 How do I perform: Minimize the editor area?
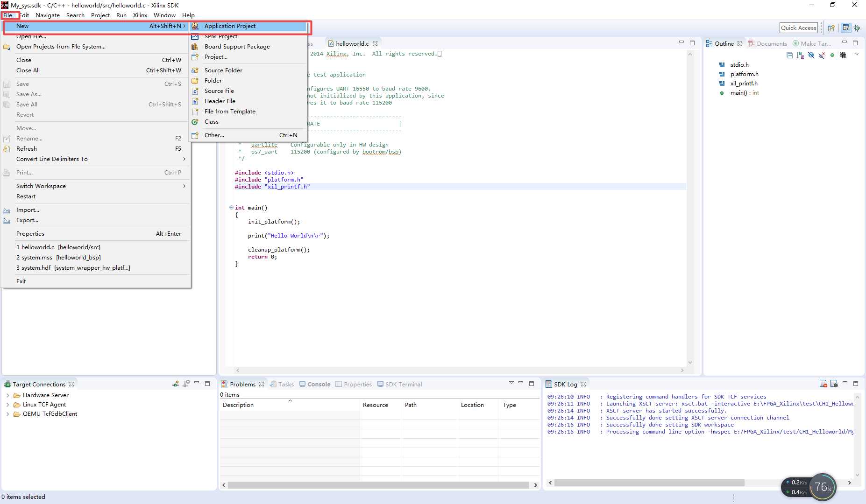click(x=681, y=42)
